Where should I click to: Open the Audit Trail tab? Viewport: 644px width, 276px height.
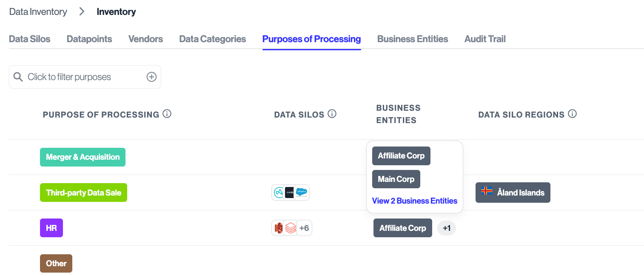485,39
